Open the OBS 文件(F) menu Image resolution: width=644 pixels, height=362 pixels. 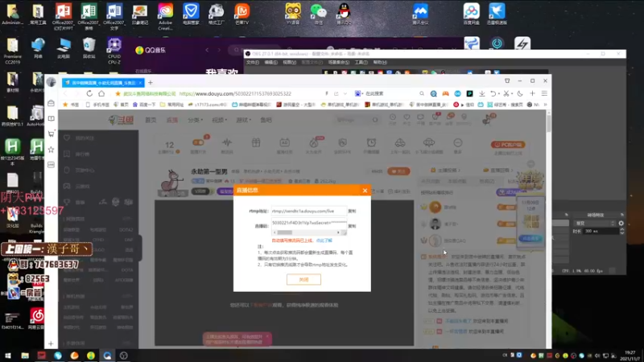(253, 63)
